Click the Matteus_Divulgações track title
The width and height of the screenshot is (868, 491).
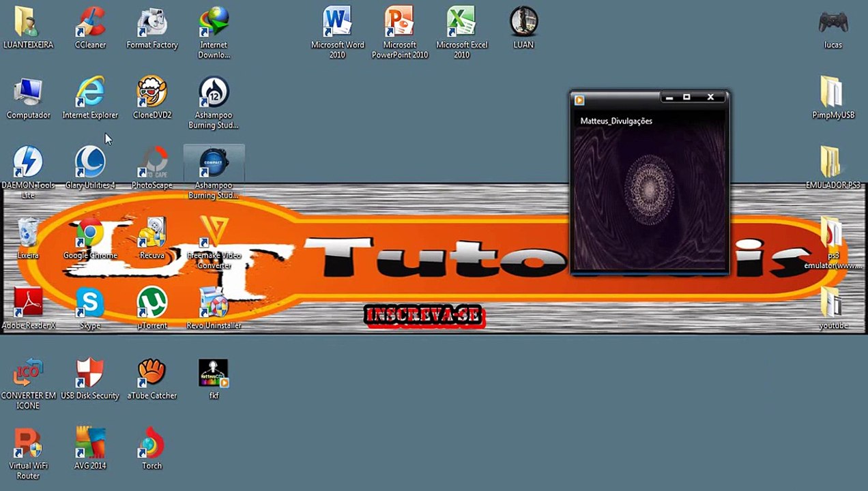point(616,121)
